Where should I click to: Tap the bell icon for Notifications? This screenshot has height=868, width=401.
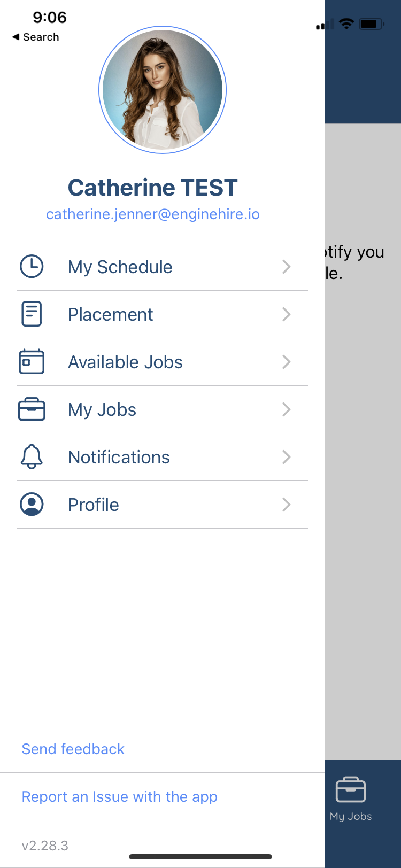coord(32,456)
